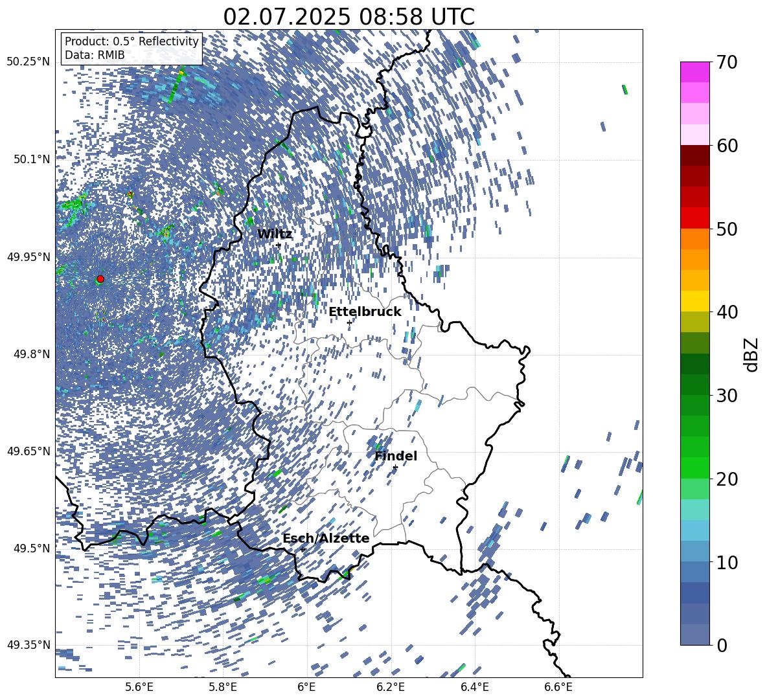767x700 pixels.
Task: Pick the bright red 50 dBZ swatch
Action: click(694, 218)
